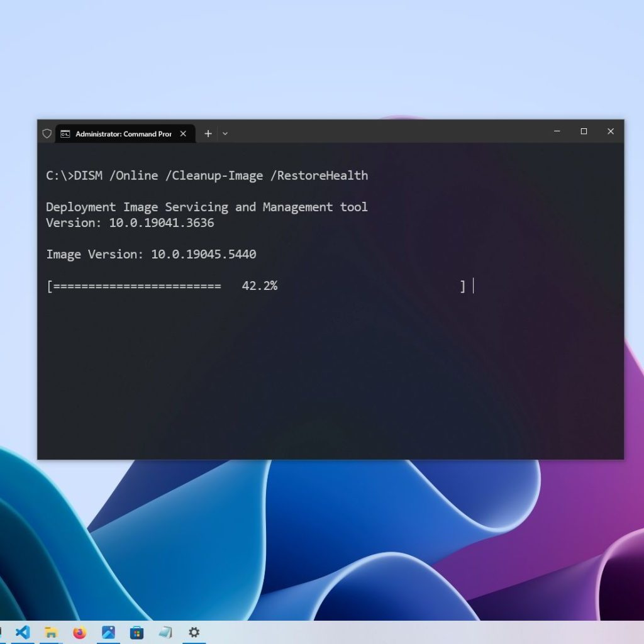The height and width of the screenshot is (644, 644).
Task: Click the administrator shield icon in title bar
Action: pos(47,133)
